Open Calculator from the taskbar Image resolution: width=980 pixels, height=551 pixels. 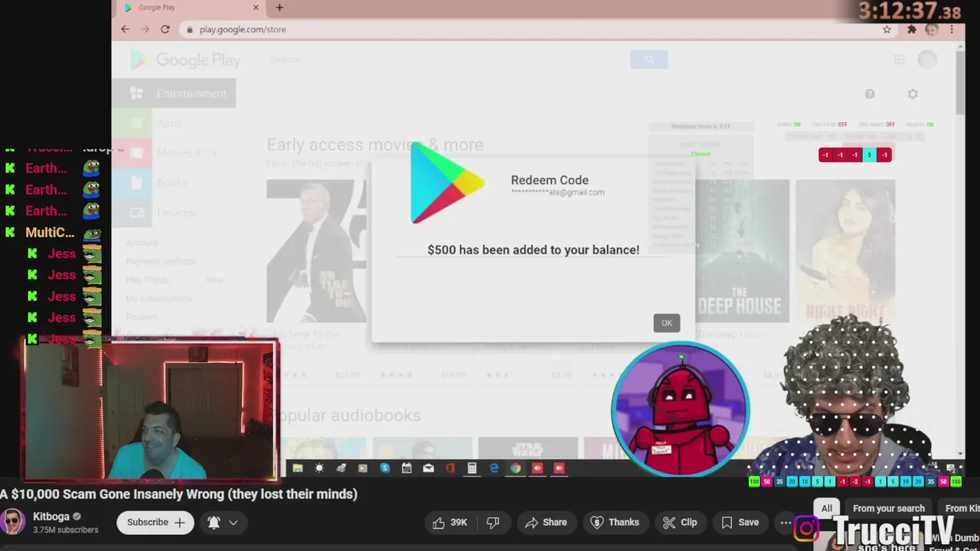tap(472, 468)
